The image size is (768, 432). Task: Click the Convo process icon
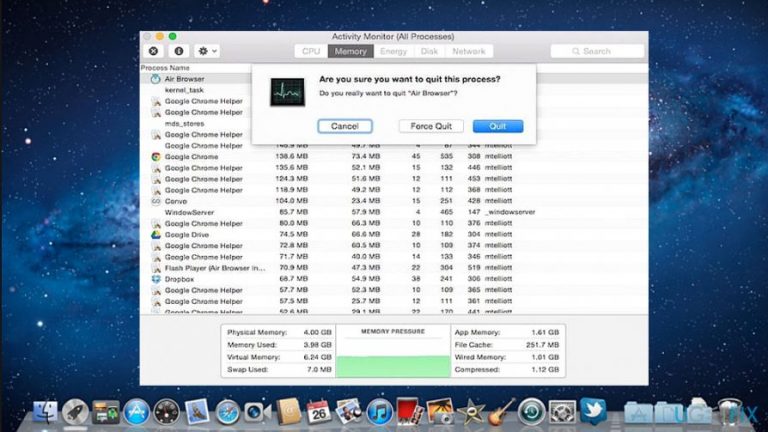(155, 201)
